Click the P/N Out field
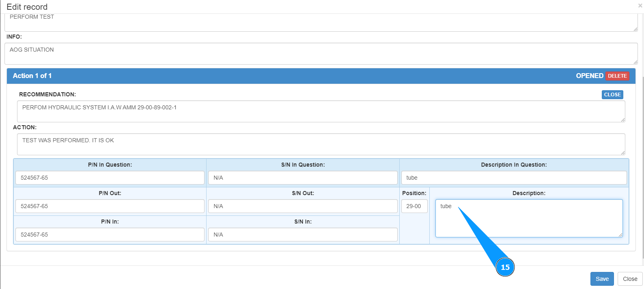This screenshot has height=289, width=644. (110, 206)
